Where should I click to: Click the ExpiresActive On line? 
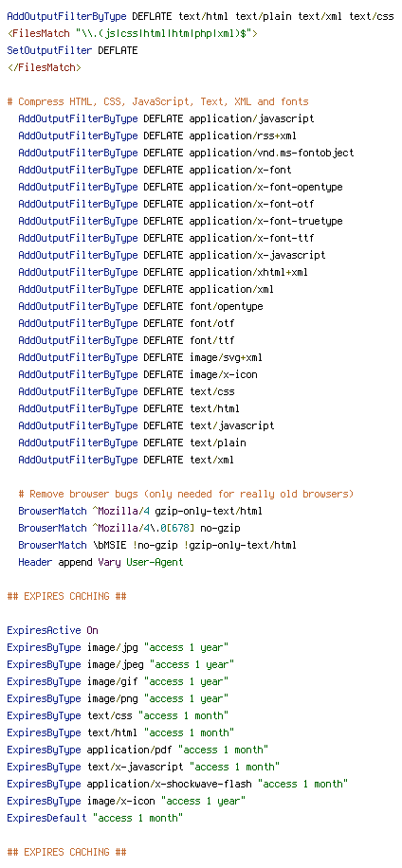[52, 630]
